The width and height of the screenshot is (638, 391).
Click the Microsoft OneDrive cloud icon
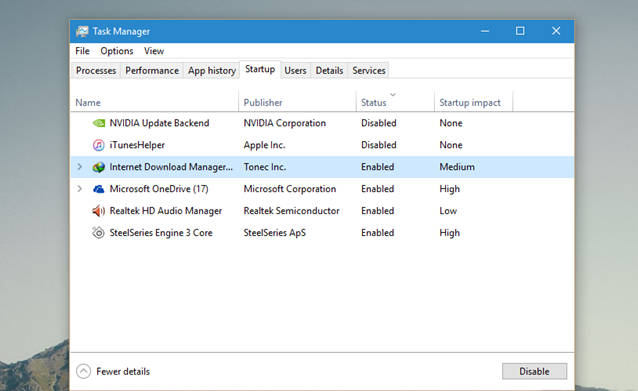[x=98, y=189]
